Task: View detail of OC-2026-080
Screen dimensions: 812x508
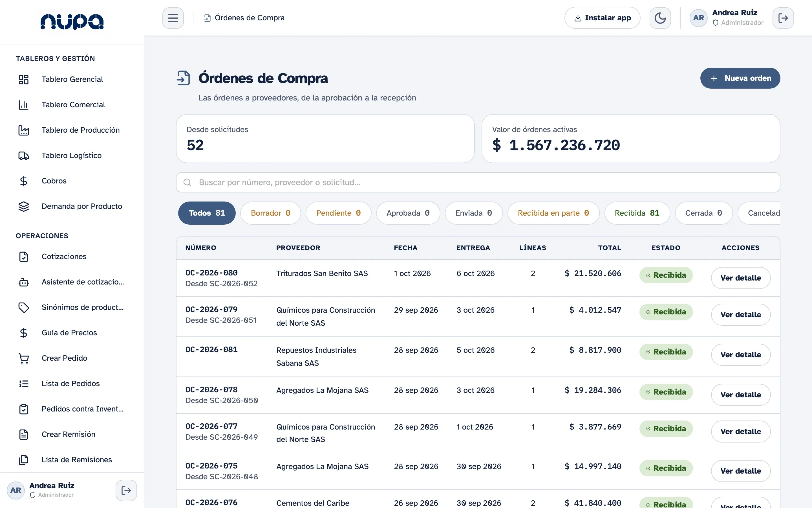Action: (741, 278)
